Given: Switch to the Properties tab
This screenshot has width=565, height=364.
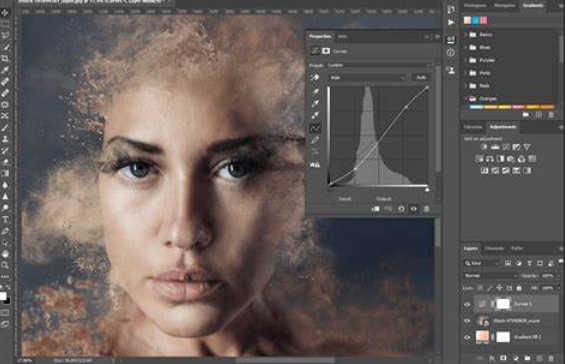Looking at the screenshot, I should coord(320,36).
